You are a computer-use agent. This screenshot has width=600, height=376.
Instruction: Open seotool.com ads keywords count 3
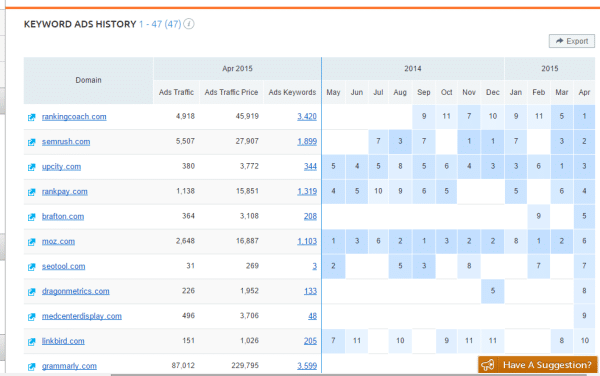click(x=315, y=266)
